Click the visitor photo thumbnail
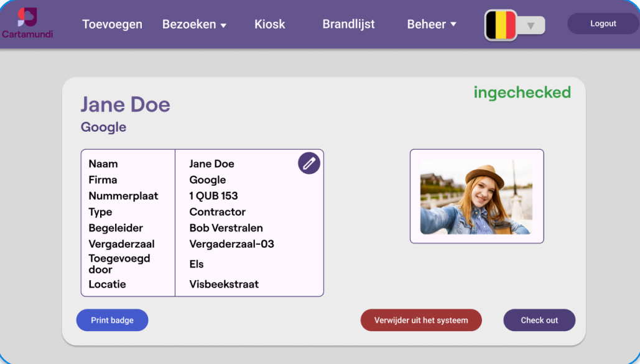640x364 pixels. [x=476, y=197]
